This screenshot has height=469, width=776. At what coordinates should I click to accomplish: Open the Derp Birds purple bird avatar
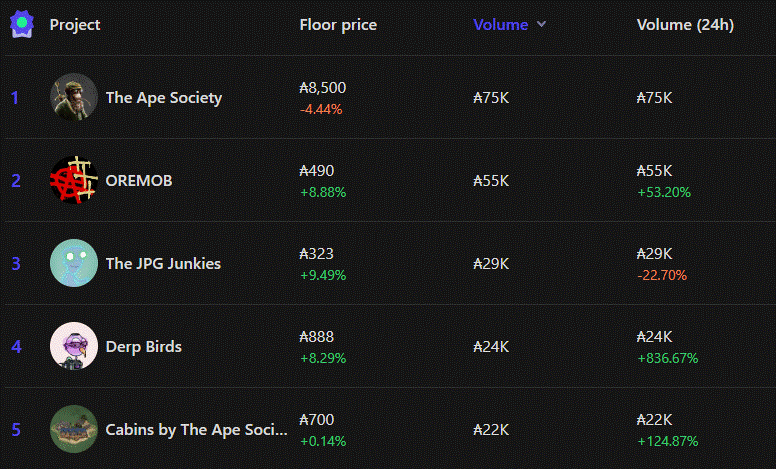(x=74, y=346)
